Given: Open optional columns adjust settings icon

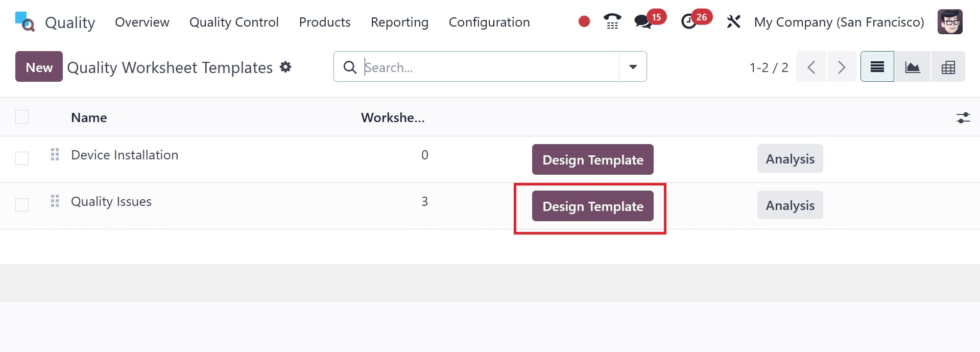Looking at the screenshot, I should 963,118.
